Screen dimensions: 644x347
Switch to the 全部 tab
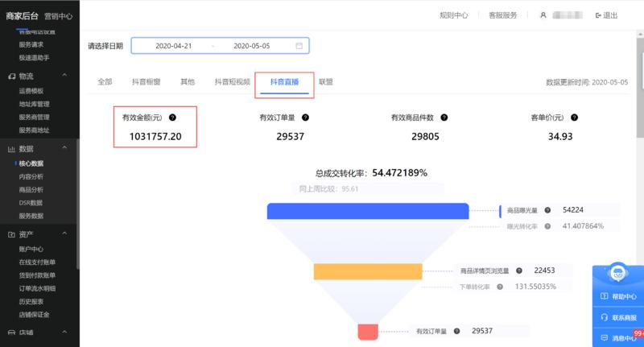tap(105, 82)
